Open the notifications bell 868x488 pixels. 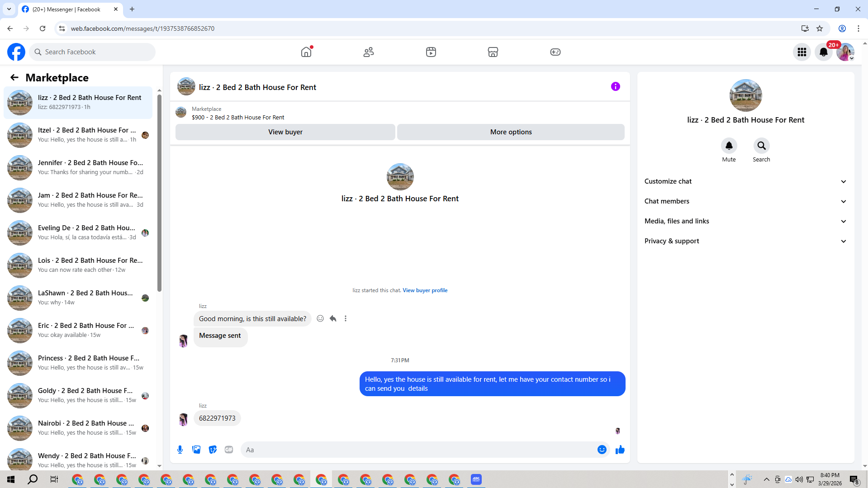[824, 52]
